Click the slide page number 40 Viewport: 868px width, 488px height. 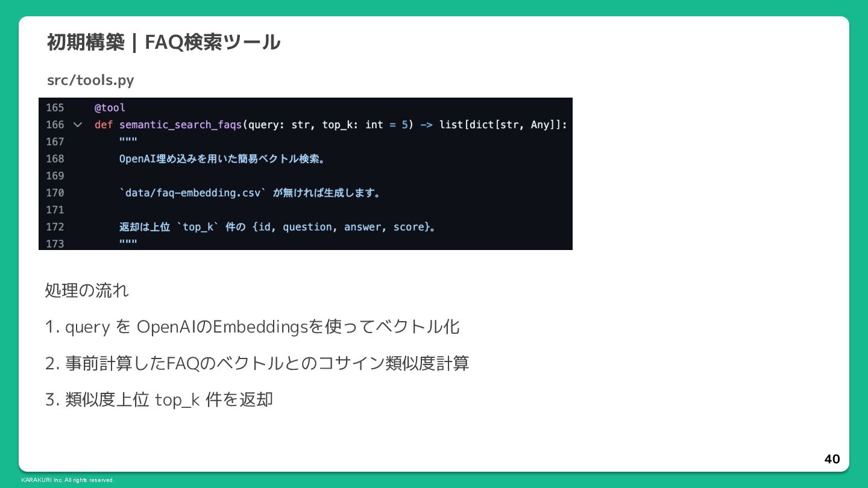[x=832, y=459]
